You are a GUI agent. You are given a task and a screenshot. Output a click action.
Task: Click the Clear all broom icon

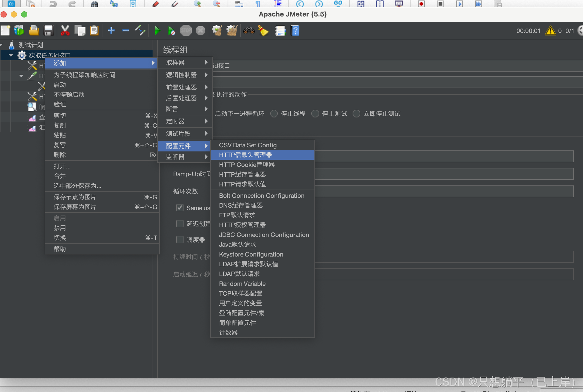(x=232, y=31)
